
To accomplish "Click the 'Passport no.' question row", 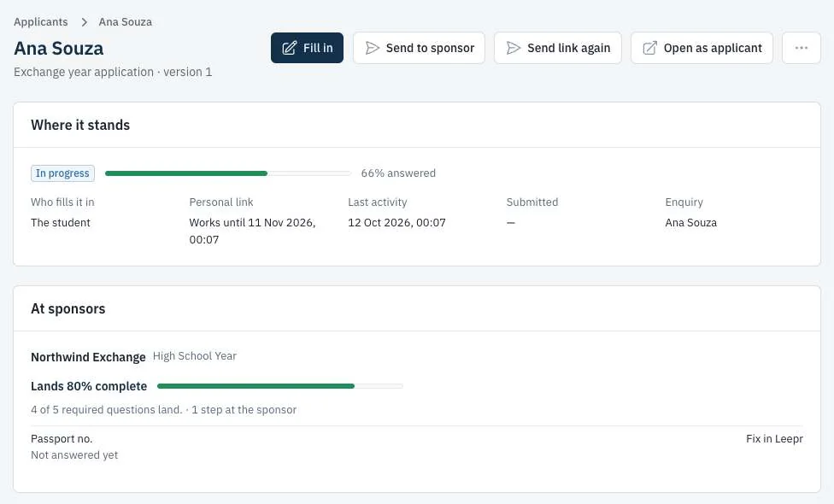I will [x=417, y=447].
